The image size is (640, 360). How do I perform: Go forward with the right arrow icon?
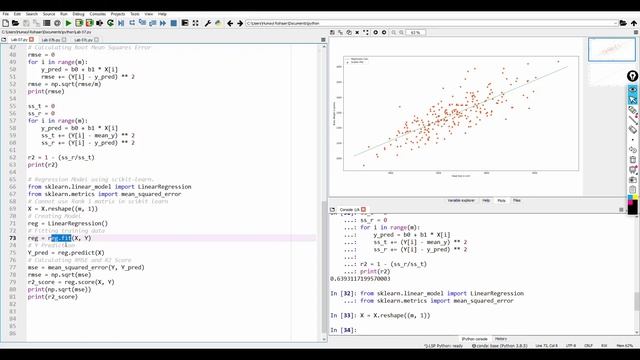pyautogui.click(x=240, y=23)
